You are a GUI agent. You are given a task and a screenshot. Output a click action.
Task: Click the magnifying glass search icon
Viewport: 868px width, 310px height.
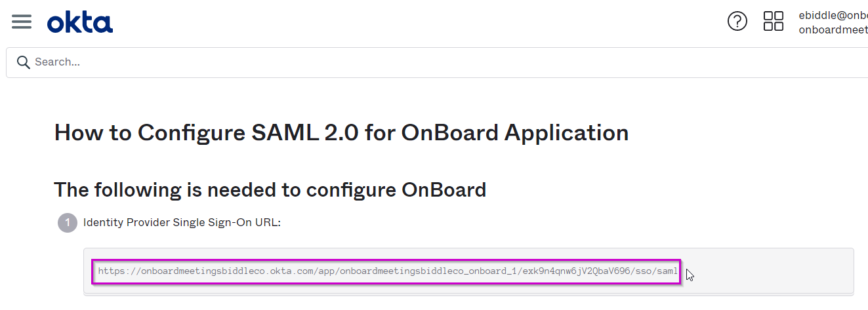24,62
